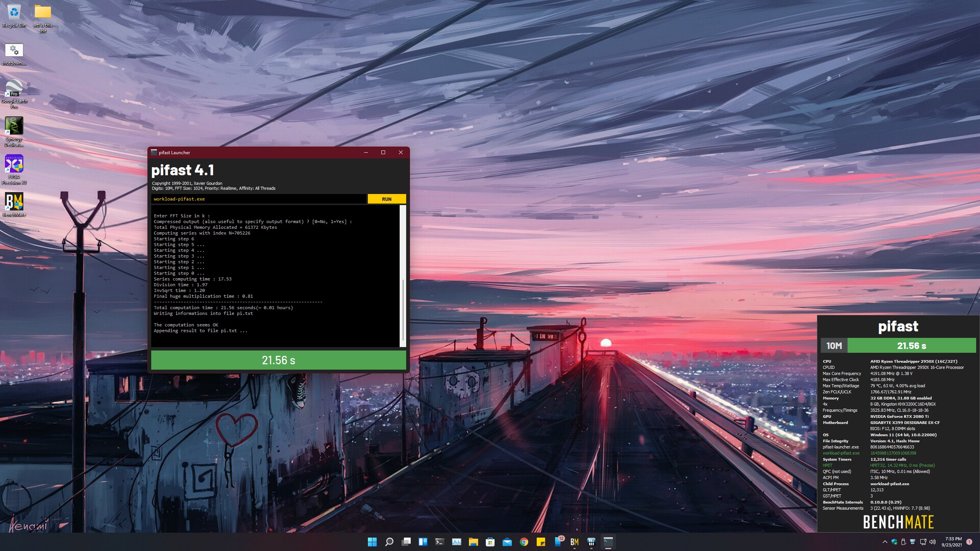Open taskbar Search
The width and height of the screenshot is (980, 551).
389,542
